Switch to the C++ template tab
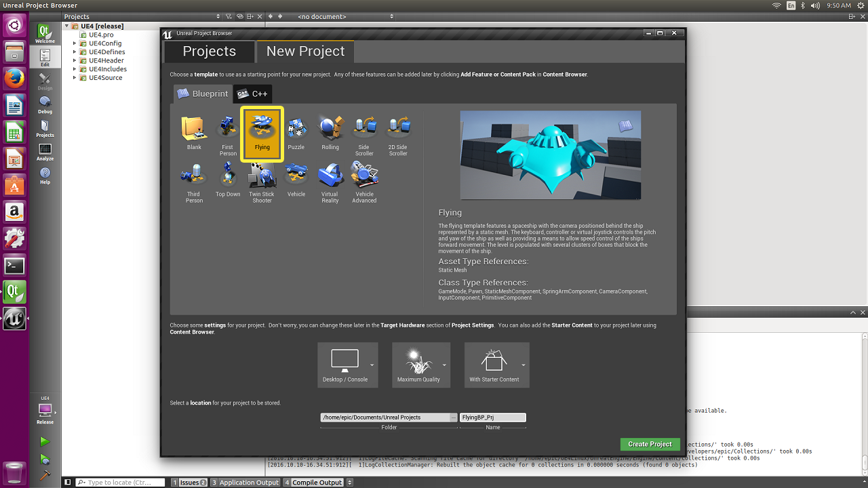This screenshot has height=488, width=868. coord(252,94)
